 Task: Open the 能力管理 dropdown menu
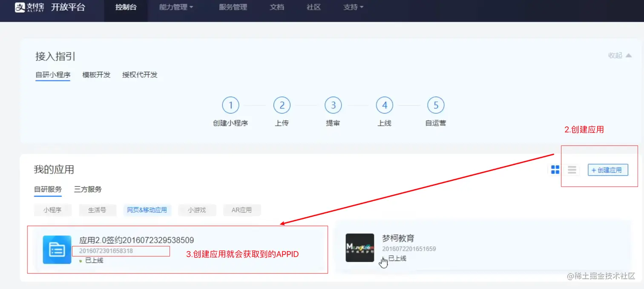click(x=176, y=7)
